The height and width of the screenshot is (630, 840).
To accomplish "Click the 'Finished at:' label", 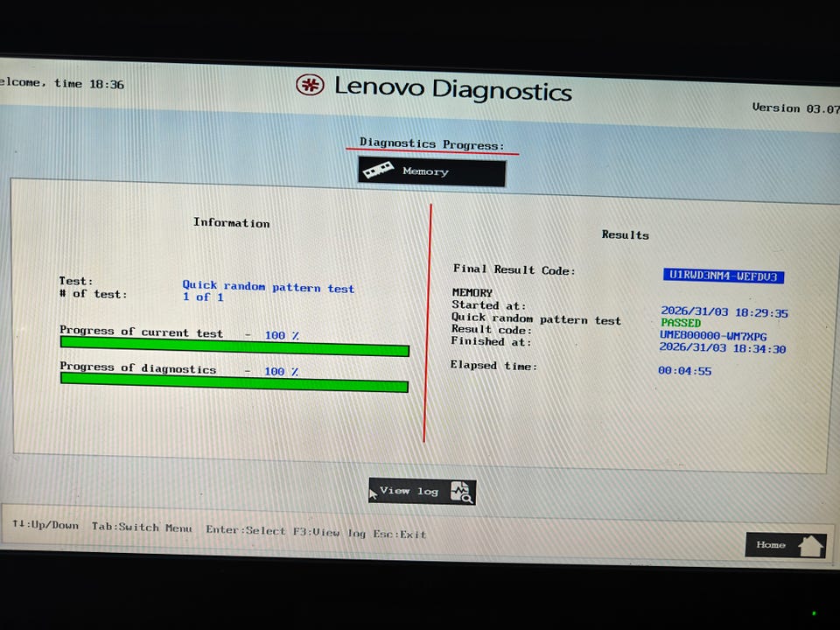I will [x=491, y=341].
